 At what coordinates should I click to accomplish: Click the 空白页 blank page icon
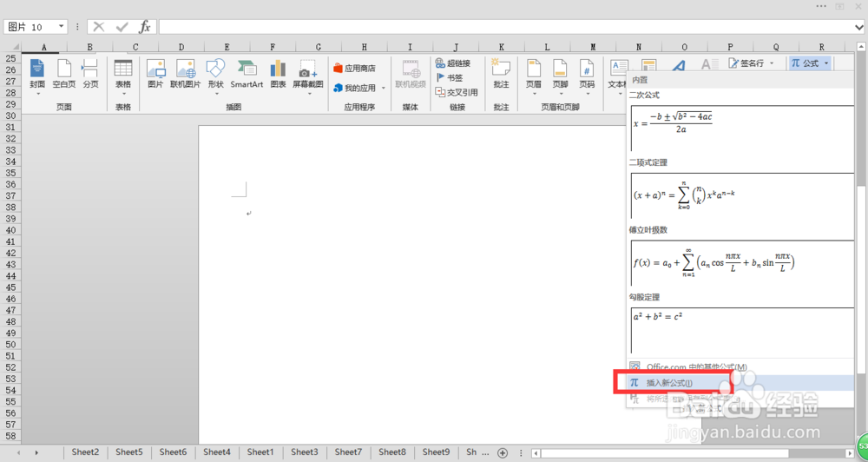pyautogui.click(x=64, y=68)
